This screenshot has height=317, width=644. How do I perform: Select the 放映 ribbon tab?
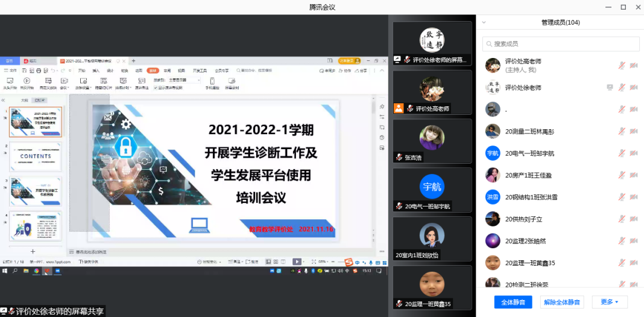coord(153,70)
